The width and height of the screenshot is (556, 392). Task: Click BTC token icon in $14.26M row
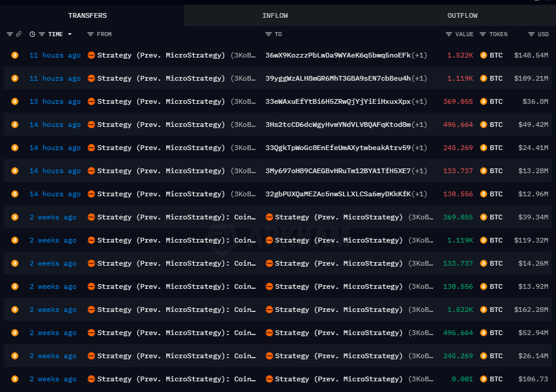click(483, 263)
